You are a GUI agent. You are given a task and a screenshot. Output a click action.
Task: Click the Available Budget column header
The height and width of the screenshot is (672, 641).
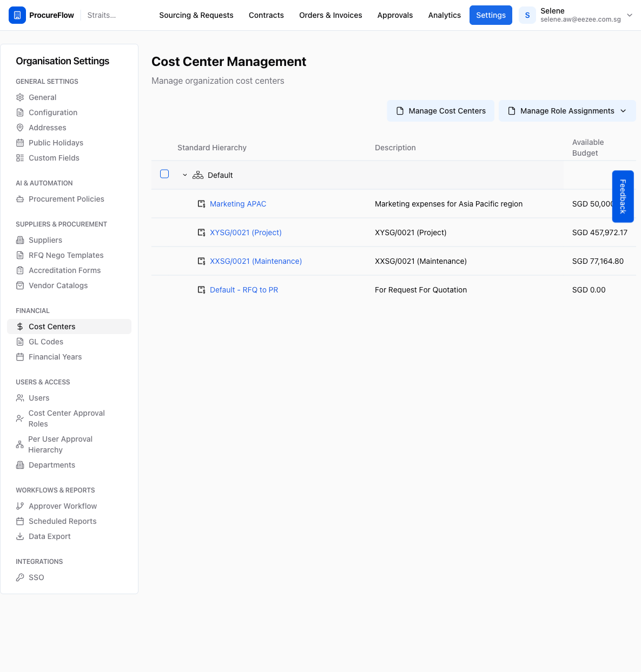[588, 148]
